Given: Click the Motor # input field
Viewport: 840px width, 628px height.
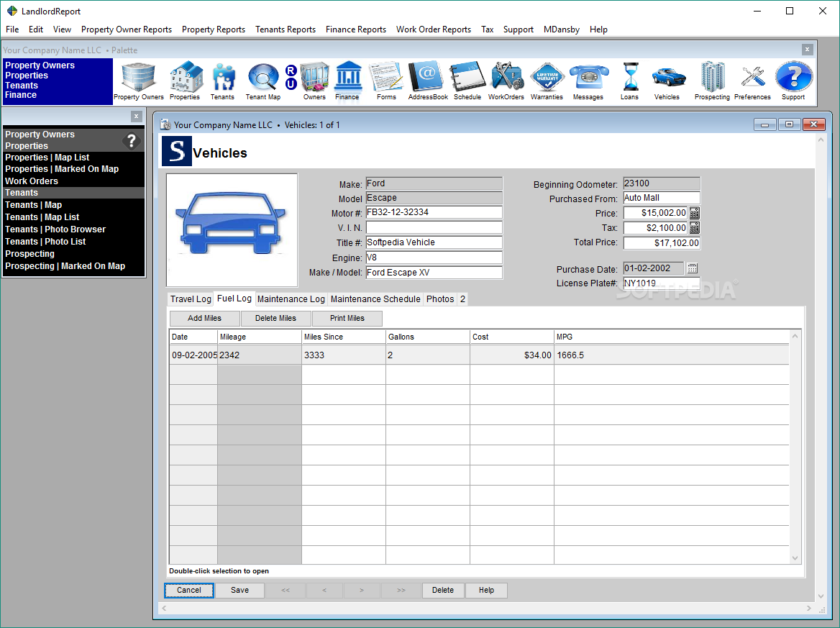Looking at the screenshot, I should click(434, 213).
